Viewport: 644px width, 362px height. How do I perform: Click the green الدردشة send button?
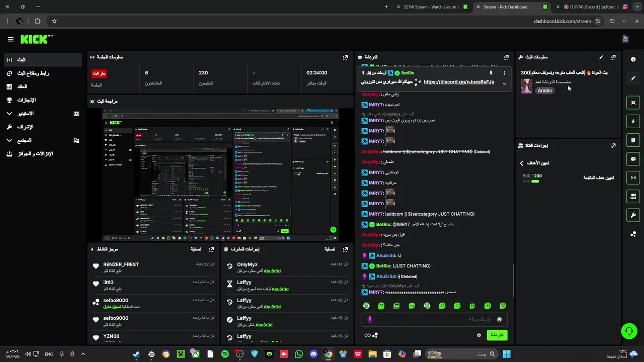click(x=497, y=335)
